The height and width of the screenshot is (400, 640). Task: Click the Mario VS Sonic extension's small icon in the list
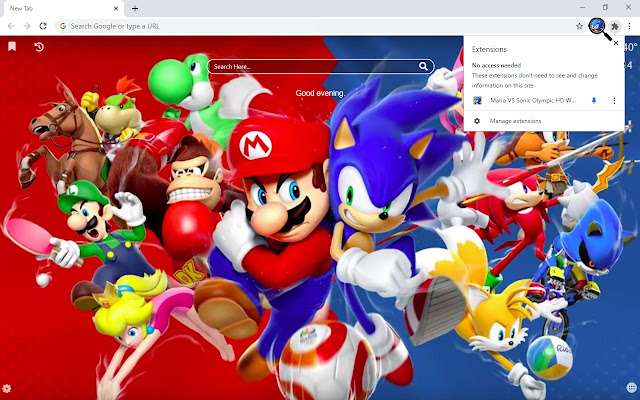tap(477, 100)
